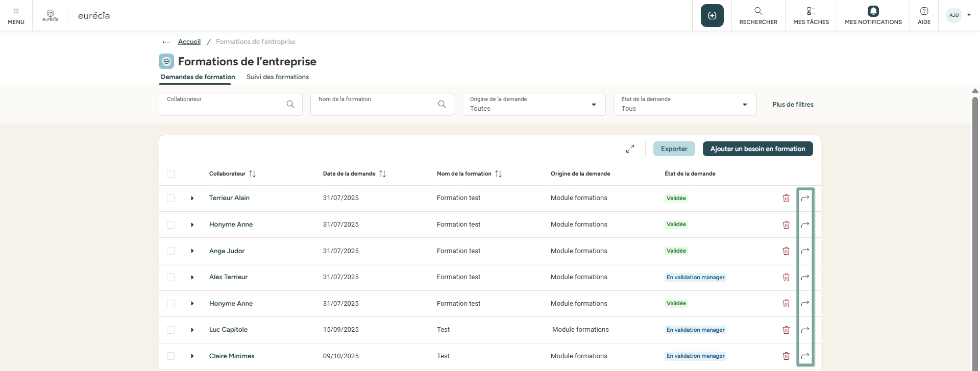Expand the Alex Terrieur row details

[x=192, y=277]
